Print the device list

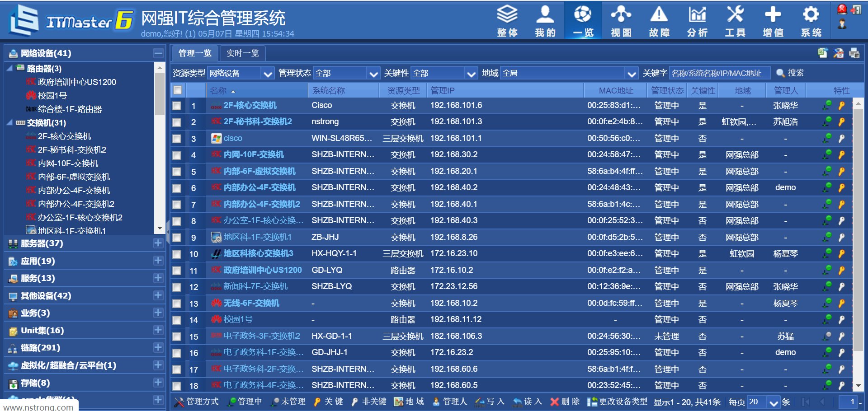[854, 53]
